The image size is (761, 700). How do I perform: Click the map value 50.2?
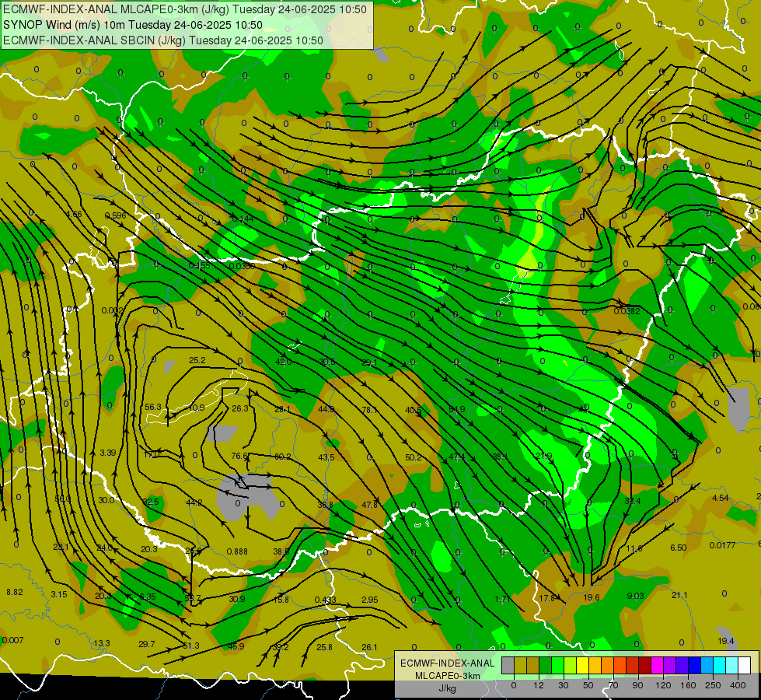click(x=413, y=457)
